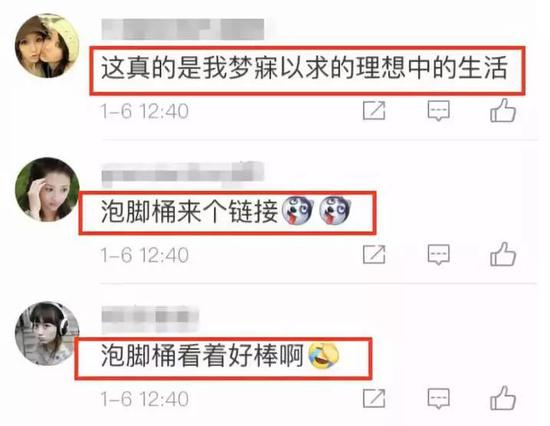Open third commenter's avatar with headphones
The width and height of the screenshot is (550, 426).
(47, 333)
